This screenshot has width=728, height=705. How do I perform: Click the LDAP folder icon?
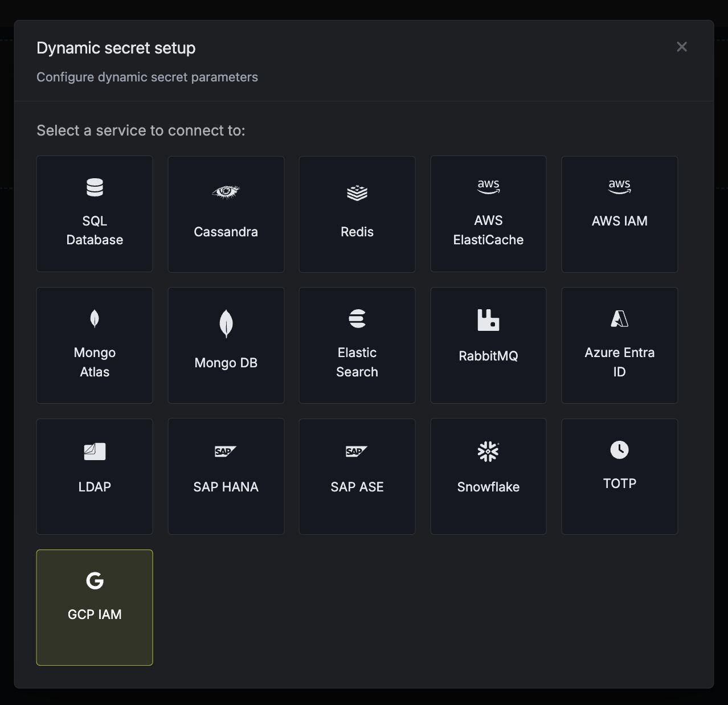coord(95,452)
